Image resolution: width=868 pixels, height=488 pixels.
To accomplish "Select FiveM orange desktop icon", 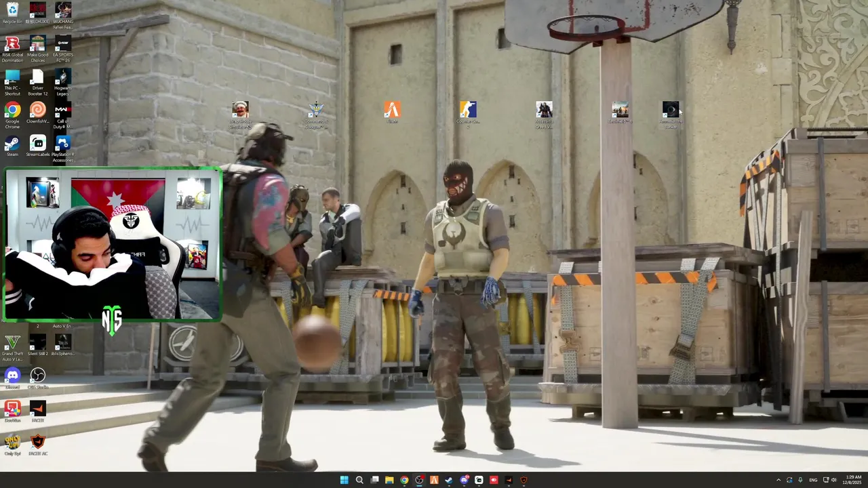I will tap(392, 112).
